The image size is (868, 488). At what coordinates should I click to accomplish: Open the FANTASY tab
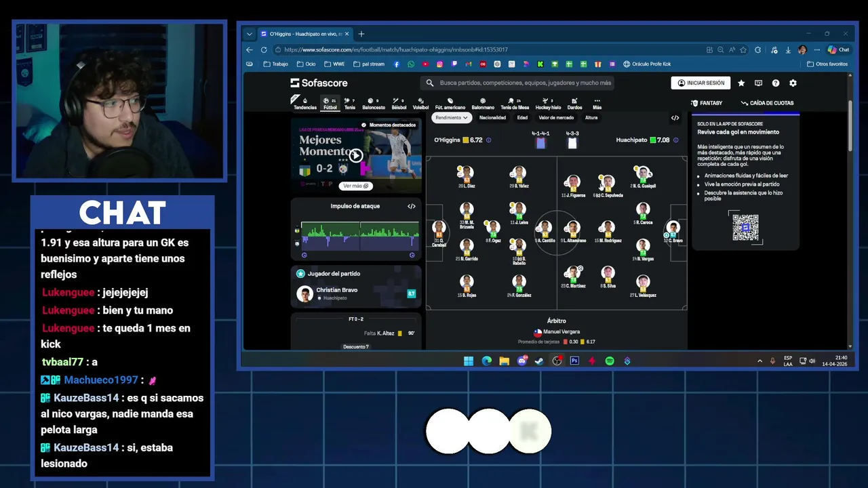[x=707, y=103]
